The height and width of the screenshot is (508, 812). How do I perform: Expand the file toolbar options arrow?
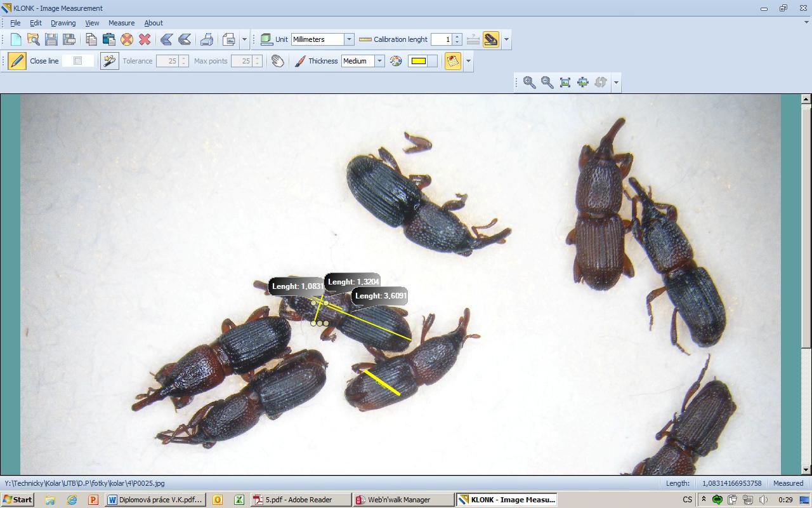tap(244, 39)
